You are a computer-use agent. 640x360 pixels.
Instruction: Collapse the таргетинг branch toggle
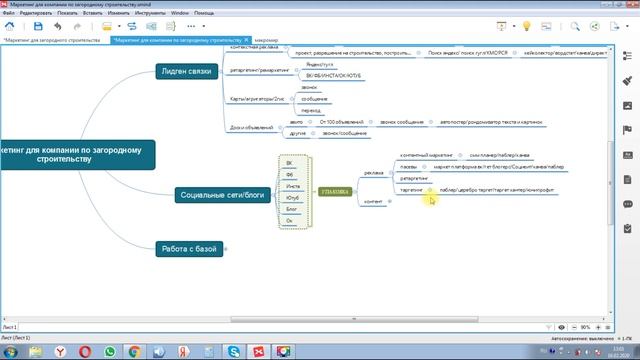(429, 190)
